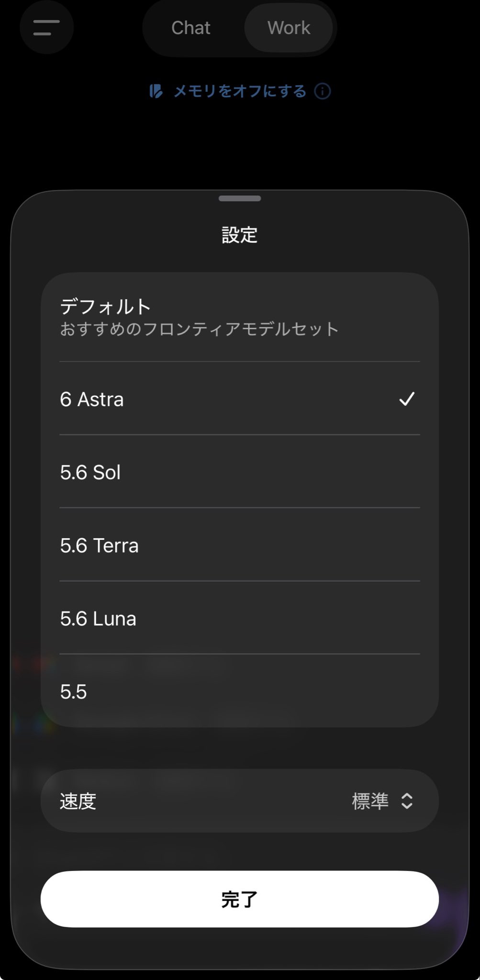Choose the 5.6 Sol model
Viewport: 480px width, 980px height.
[240, 472]
